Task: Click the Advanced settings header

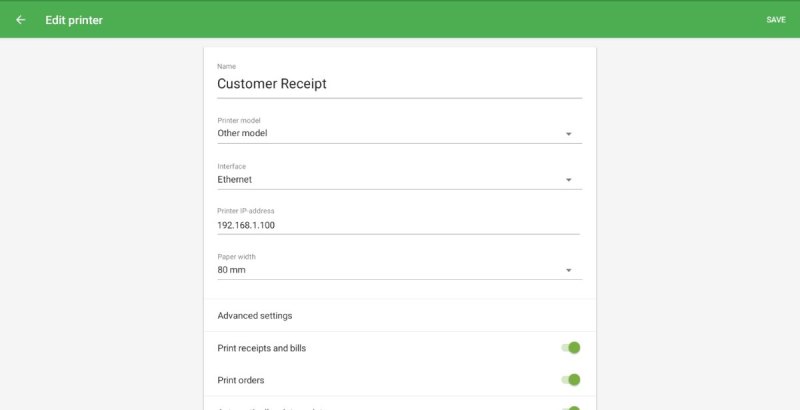Action: [x=255, y=316]
